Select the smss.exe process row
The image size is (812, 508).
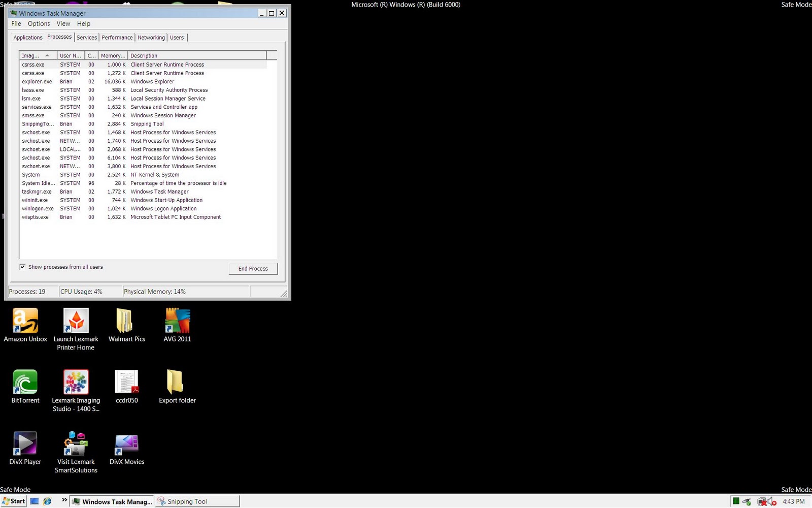pos(143,115)
